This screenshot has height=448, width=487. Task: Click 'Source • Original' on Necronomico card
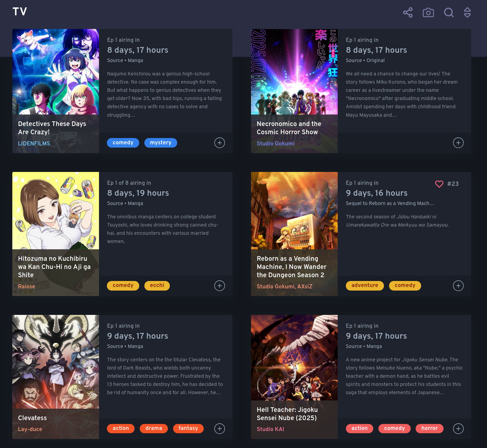tap(365, 60)
